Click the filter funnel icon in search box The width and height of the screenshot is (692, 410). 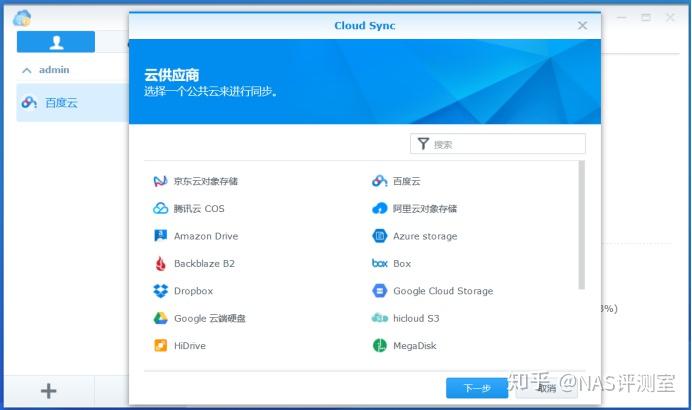(x=423, y=144)
